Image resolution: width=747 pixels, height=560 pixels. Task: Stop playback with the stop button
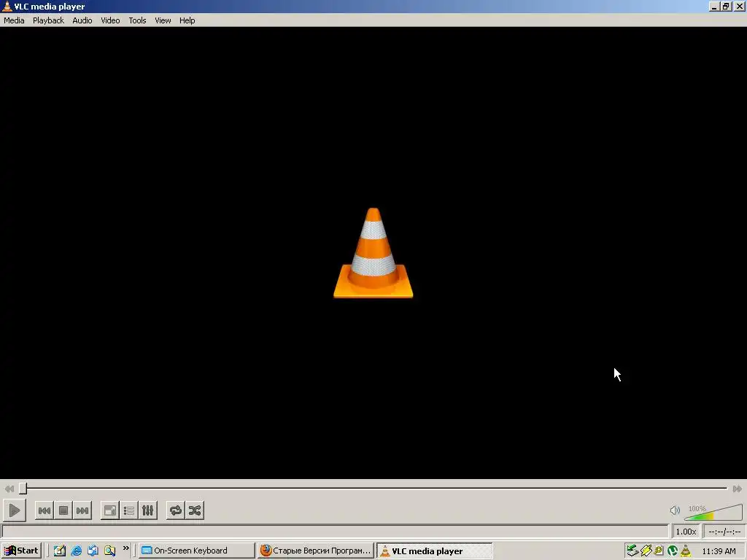point(63,510)
